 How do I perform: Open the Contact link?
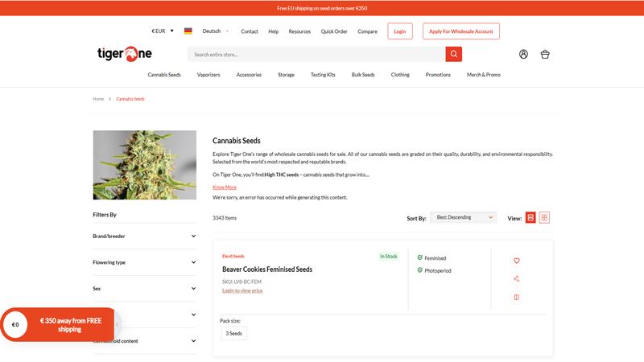250,31
